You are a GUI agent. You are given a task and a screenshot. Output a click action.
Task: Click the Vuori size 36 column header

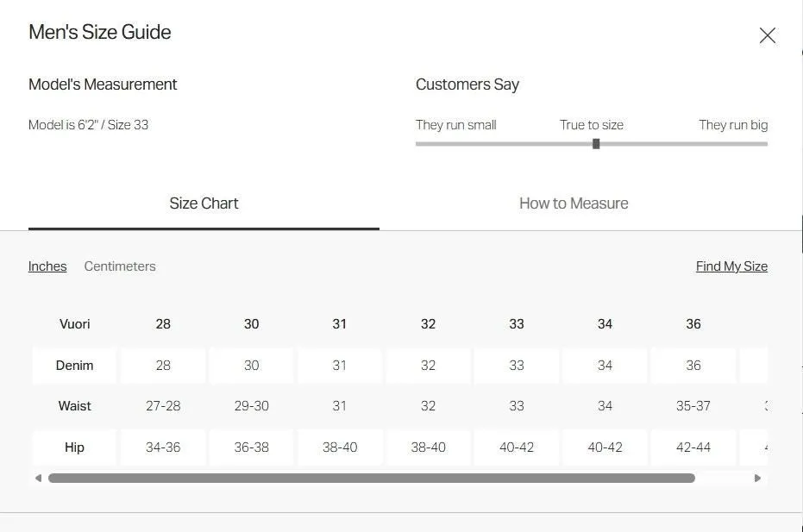click(x=693, y=324)
